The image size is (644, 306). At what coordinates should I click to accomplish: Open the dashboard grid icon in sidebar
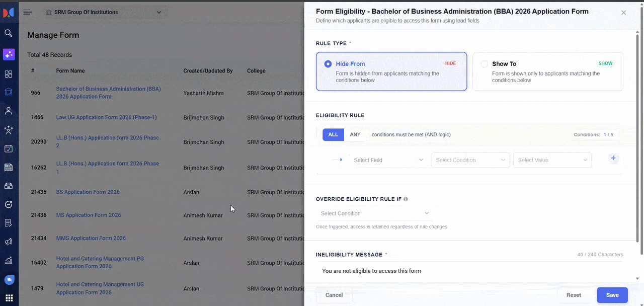(9, 74)
